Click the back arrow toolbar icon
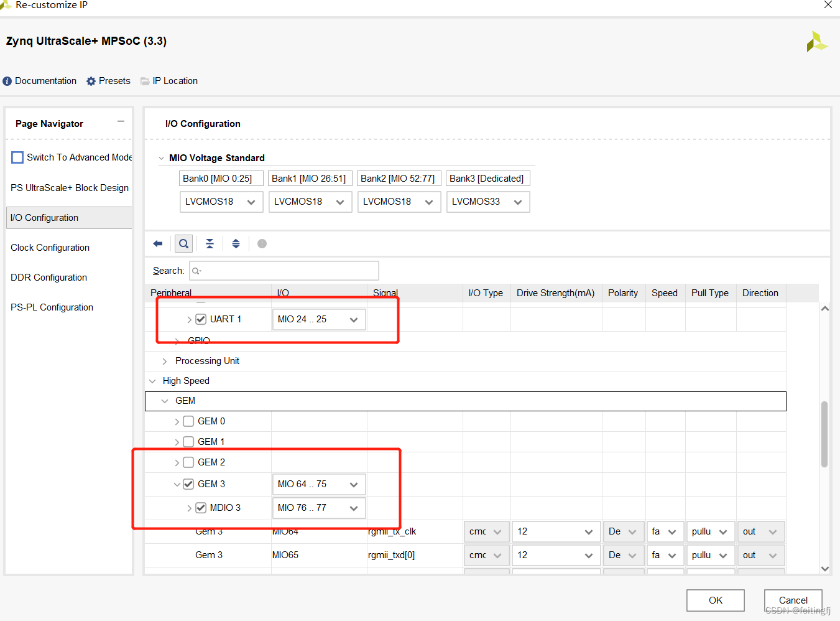Image resolution: width=840 pixels, height=621 pixels. point(158,244)
